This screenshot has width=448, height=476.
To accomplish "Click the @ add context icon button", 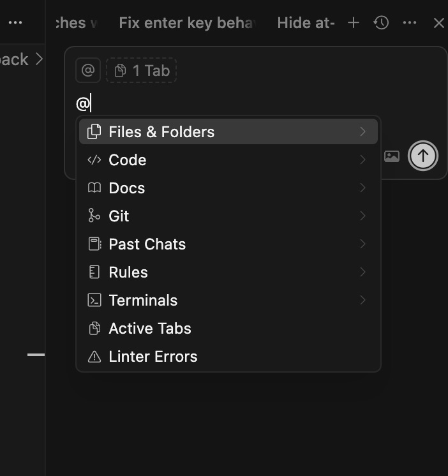I will [88, 71].
